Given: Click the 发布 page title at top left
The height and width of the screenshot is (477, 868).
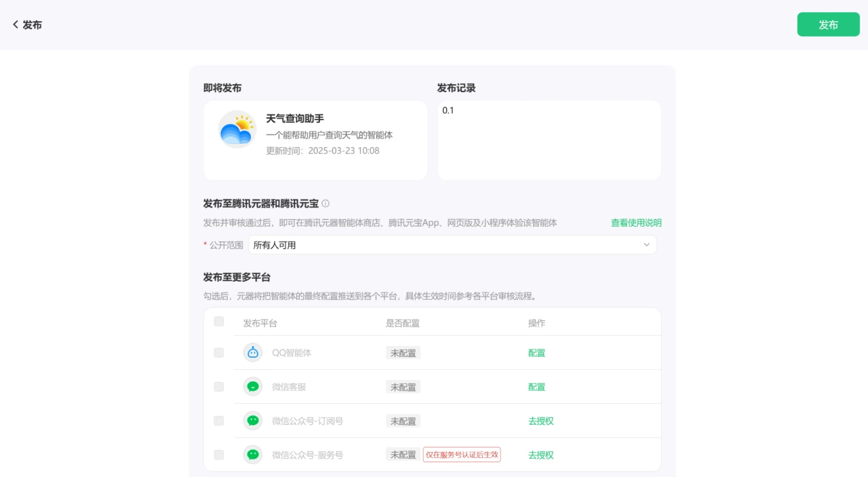Looking at the screenshot, I should tap(32, 24).
